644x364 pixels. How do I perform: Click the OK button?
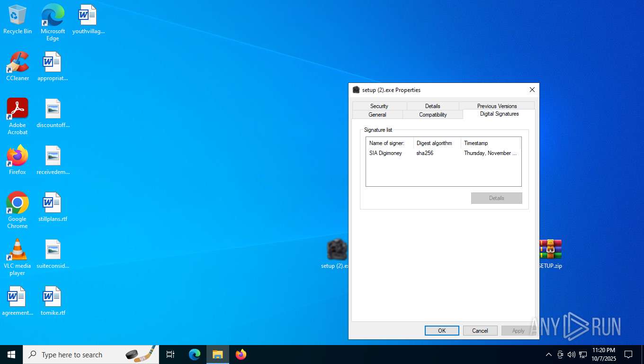442,331
